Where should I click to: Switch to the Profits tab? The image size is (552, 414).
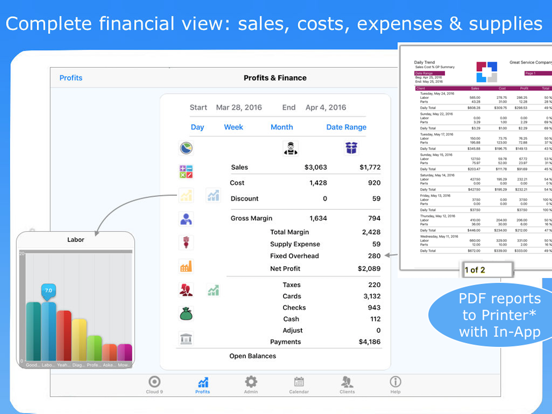(x=203, y=384)
